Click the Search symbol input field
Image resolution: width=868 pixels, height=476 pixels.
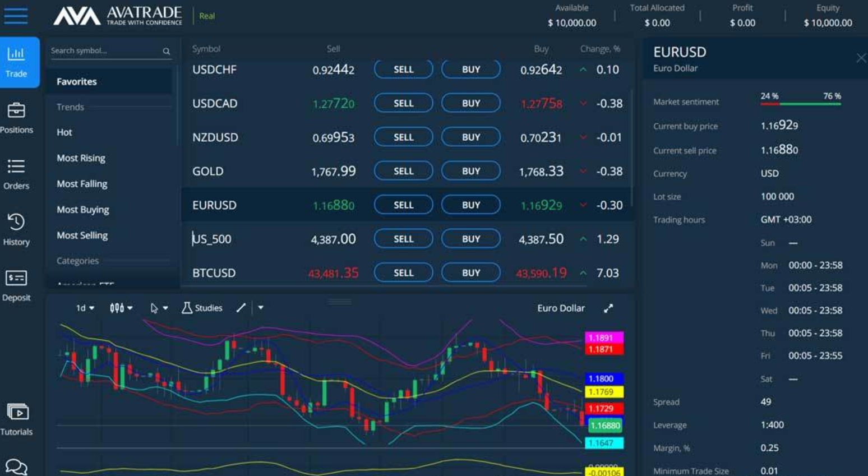[104, 50]
